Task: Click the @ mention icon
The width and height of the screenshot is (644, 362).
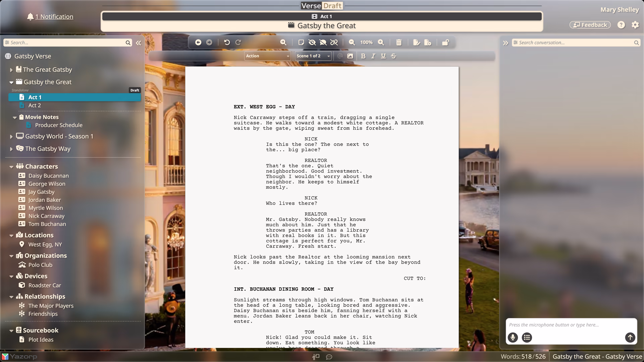Action: (340, 56)
